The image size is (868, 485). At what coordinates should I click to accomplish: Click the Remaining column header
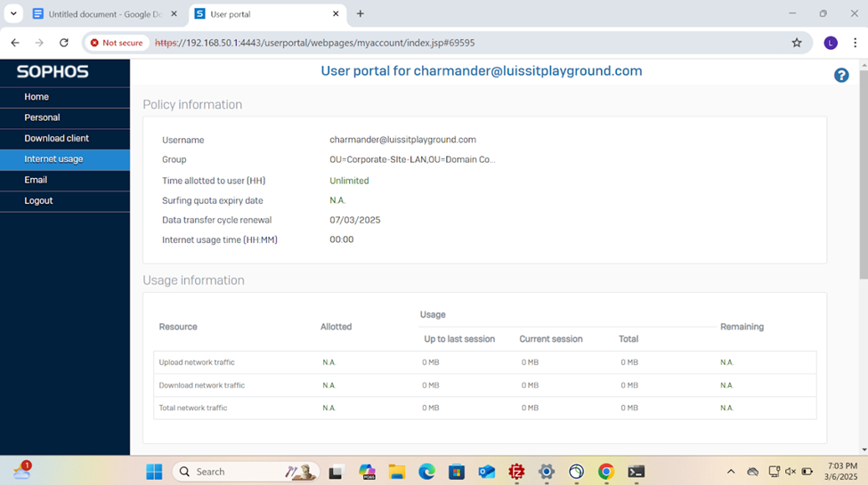click(x=742, y=327)
